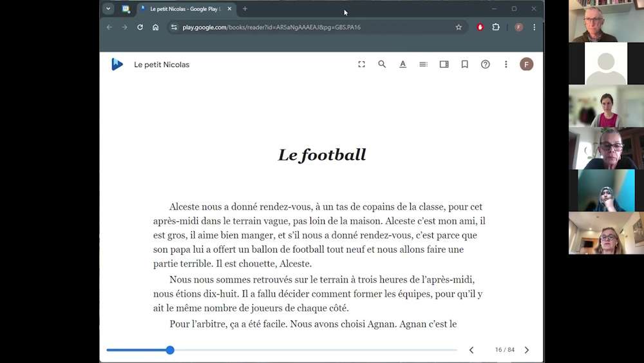This screenshot has width=644, height=363.
Task: Bookmark this page with the star icon
Action: (459, 27)
